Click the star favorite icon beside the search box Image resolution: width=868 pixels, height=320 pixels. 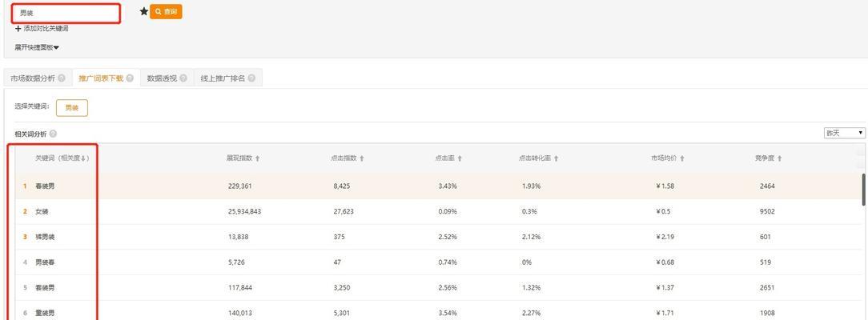tap(144, 11)
